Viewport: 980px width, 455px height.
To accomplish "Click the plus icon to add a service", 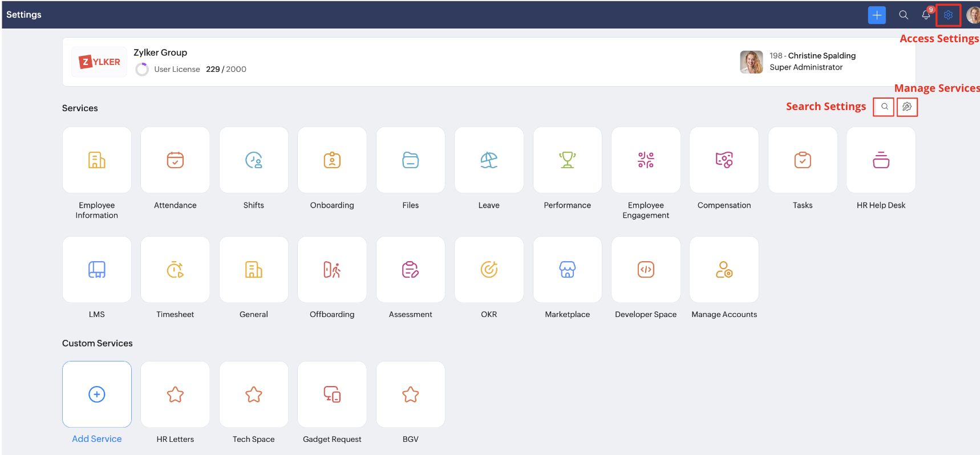I will [97, 395].
